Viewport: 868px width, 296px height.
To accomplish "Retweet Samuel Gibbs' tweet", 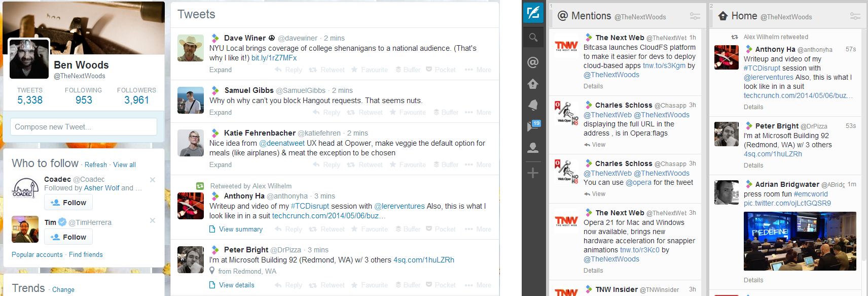I will tap(365, 112).
